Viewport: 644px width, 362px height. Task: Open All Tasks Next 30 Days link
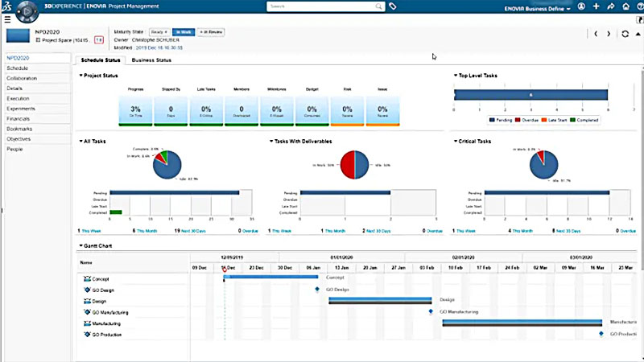(193, 231)
